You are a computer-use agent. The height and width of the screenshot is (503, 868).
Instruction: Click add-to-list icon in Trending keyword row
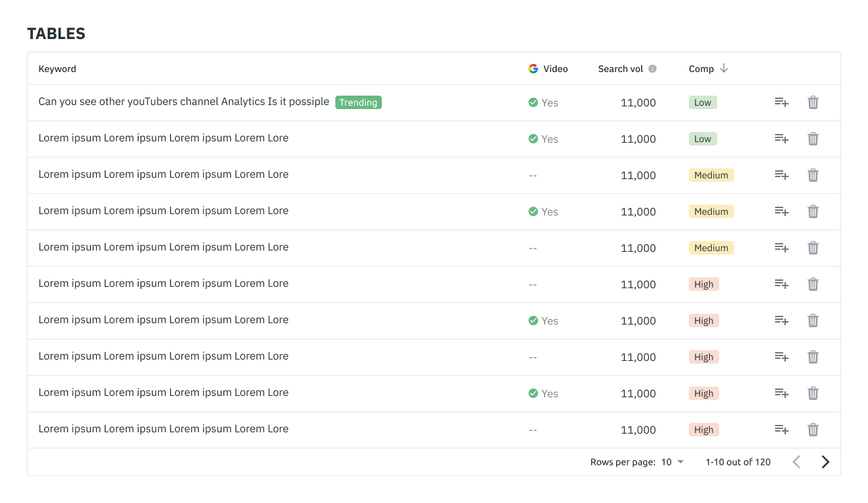pos(781,102)
